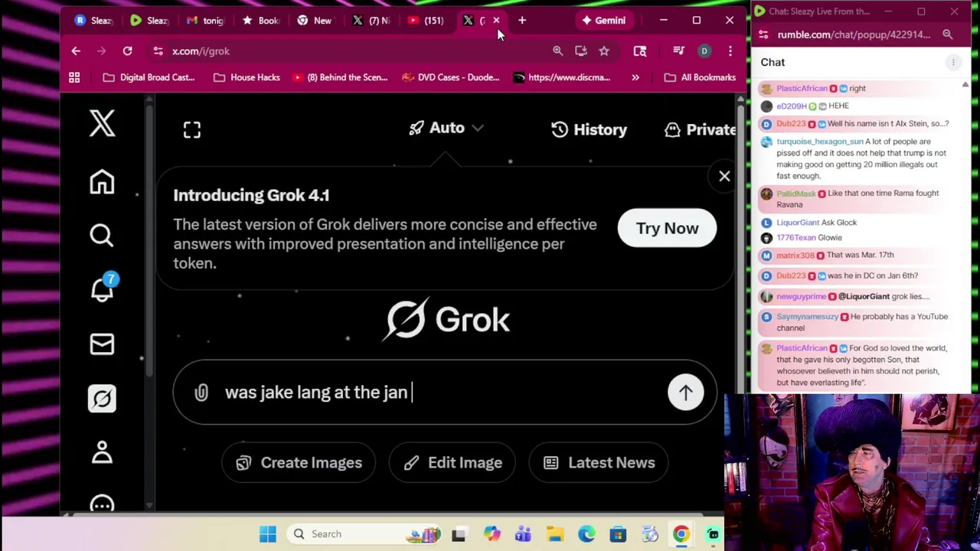Toggle Grok fullscreen expand icon

(191, 129)
